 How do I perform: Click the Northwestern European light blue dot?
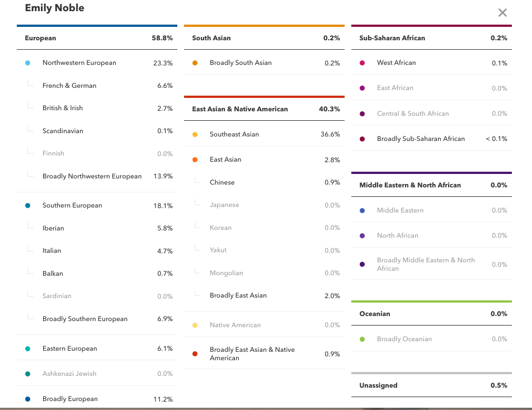[x=28, y=63]
